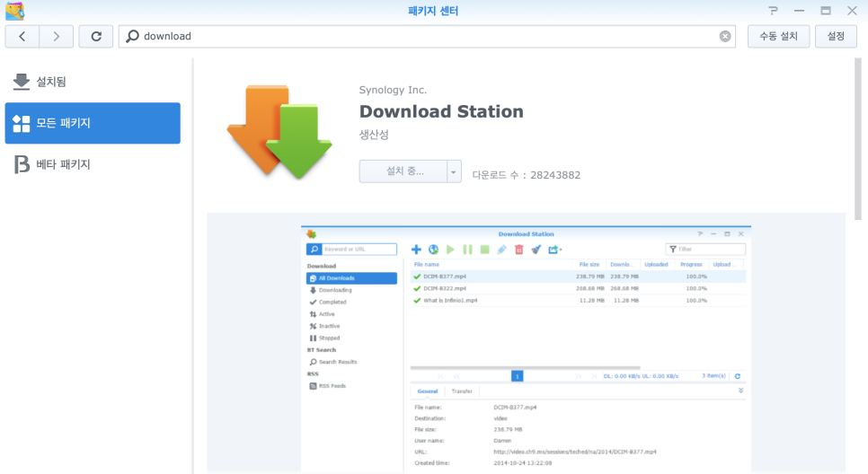This screenshot has height=474, width=868.
Task: Click the all packages grid icon
Action: (21, 123)
